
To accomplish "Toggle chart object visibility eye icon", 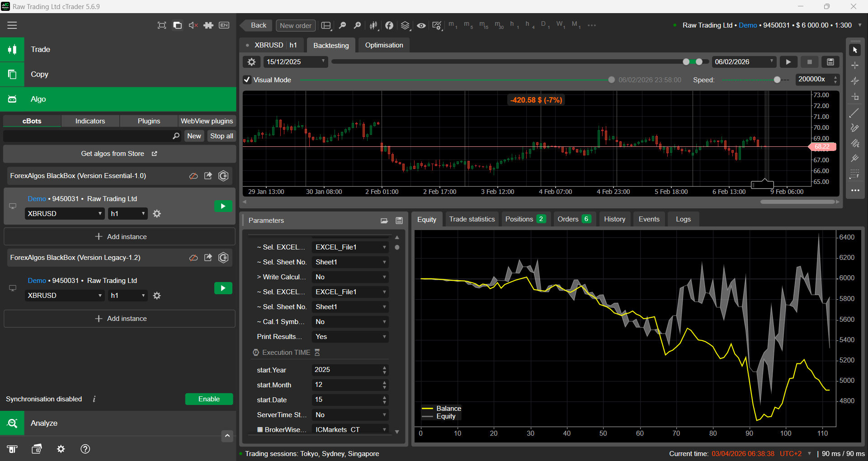I will pos(421,25).
